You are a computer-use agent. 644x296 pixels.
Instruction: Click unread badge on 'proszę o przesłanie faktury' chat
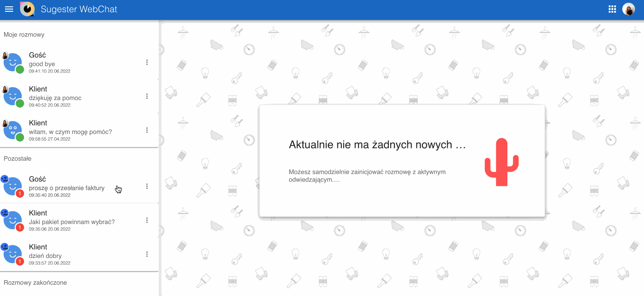click(20, 194)
